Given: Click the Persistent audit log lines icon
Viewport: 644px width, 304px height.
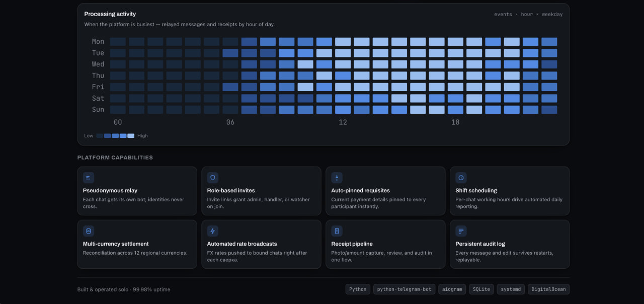Looking at the screenshot, I should [x=461, y=231].
